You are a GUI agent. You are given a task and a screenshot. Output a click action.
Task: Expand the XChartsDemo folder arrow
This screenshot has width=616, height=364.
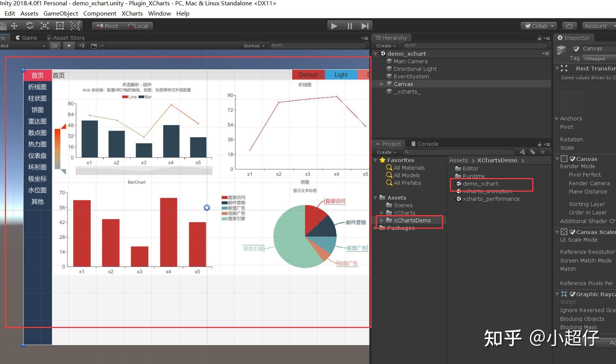(x=382, y=220)
